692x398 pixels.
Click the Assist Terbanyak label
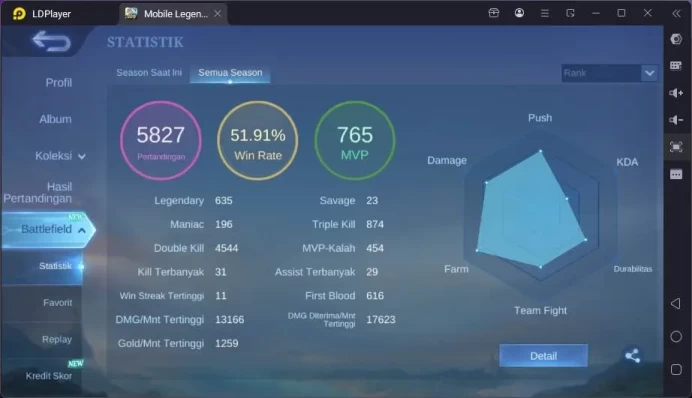(315, 272)
